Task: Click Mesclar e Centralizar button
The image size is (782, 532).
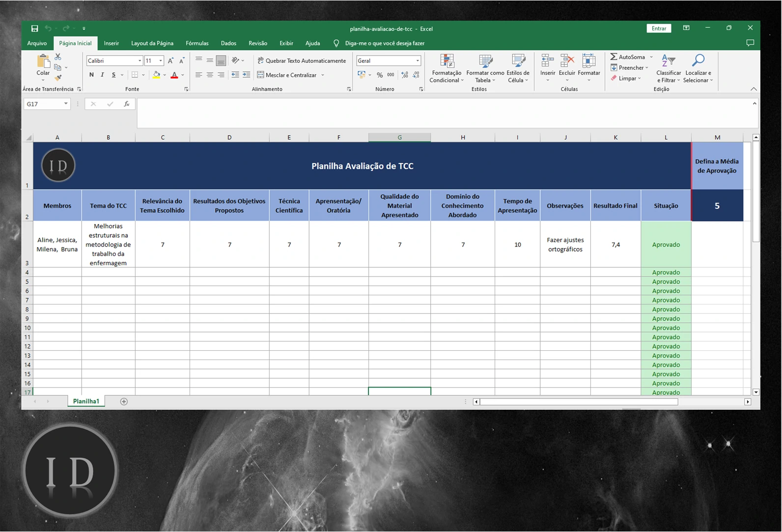Action: 291,75
